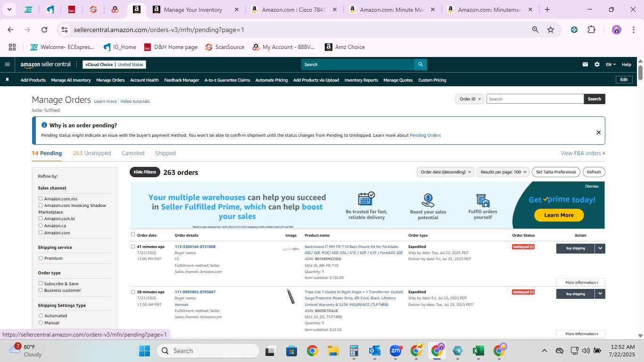644x362 pixels.
Task: Expand More information for order 113-3200144-8721008
Action: 580,282
